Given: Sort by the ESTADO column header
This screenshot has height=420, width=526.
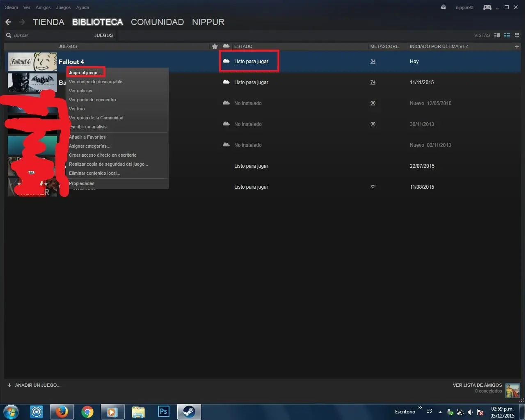Looking at the screenshot, I should [x=243, y=46].
